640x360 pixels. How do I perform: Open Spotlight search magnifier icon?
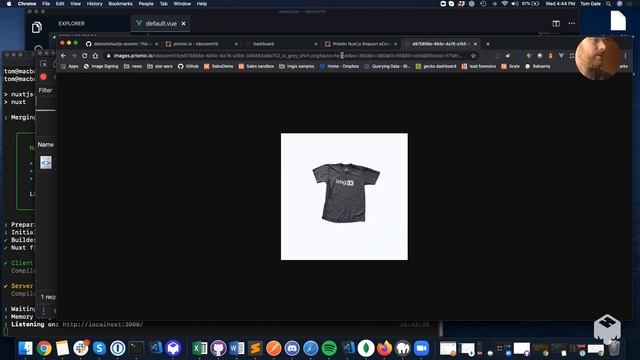(609, 4)
